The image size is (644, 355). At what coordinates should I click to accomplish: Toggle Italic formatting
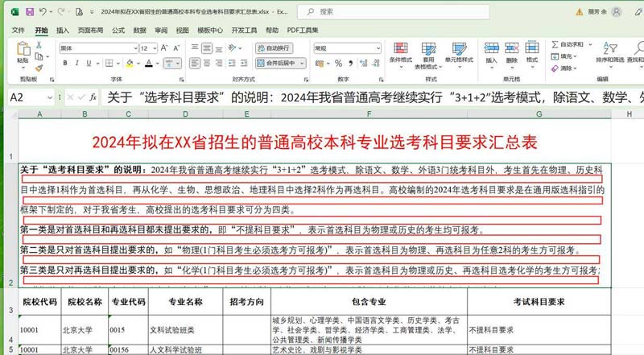click(76, 64)
